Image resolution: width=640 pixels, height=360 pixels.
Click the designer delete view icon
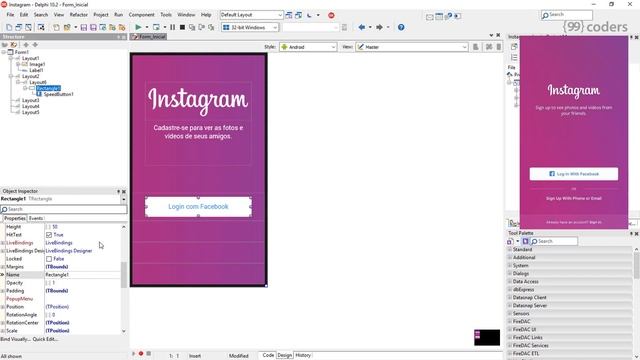click(x=498, y=47)
